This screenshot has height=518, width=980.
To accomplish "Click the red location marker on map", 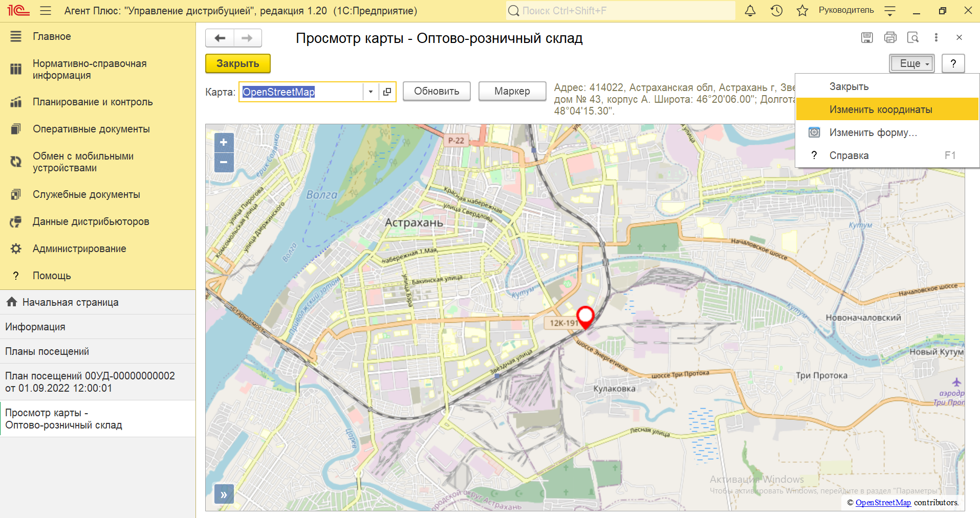I will [585, 317].
